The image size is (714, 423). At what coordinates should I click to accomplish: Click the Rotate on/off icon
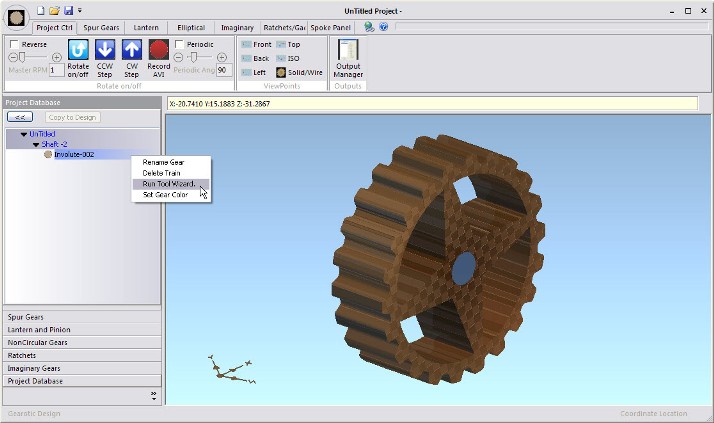[x=78, y=50]
